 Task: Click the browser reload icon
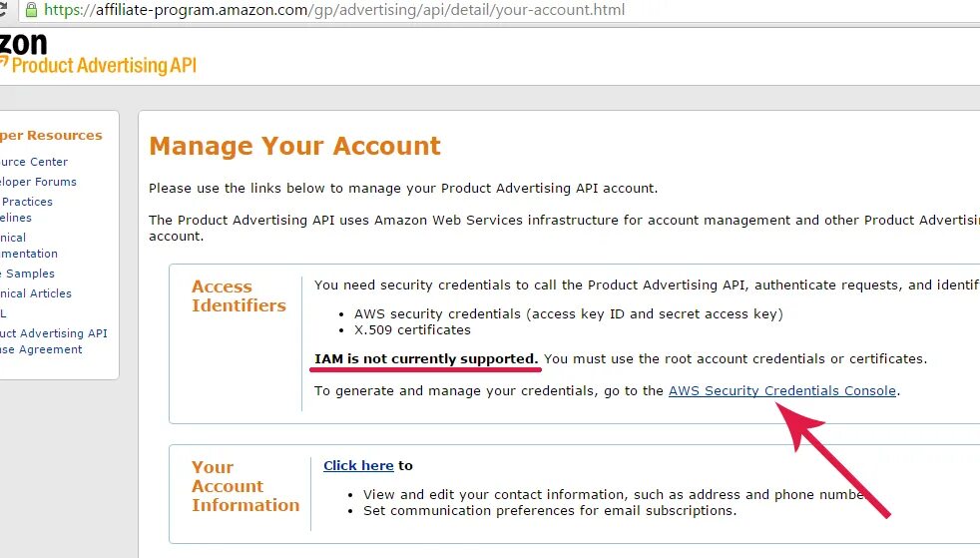(5, 10)
